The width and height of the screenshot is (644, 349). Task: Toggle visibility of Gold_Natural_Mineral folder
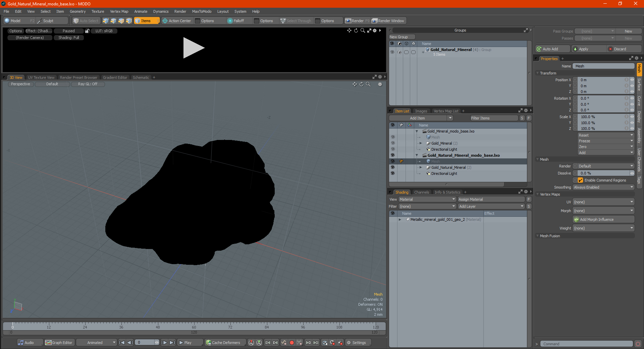click(x=392, y=167)
